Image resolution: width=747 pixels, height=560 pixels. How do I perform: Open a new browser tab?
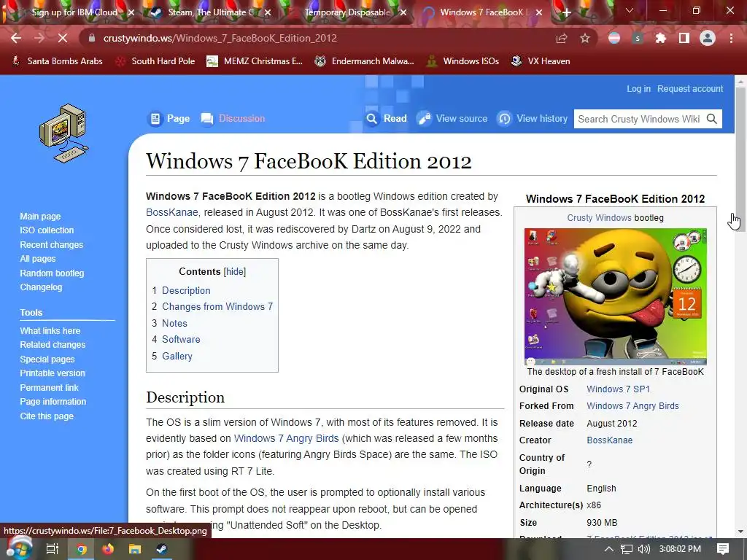click(566, 13)
